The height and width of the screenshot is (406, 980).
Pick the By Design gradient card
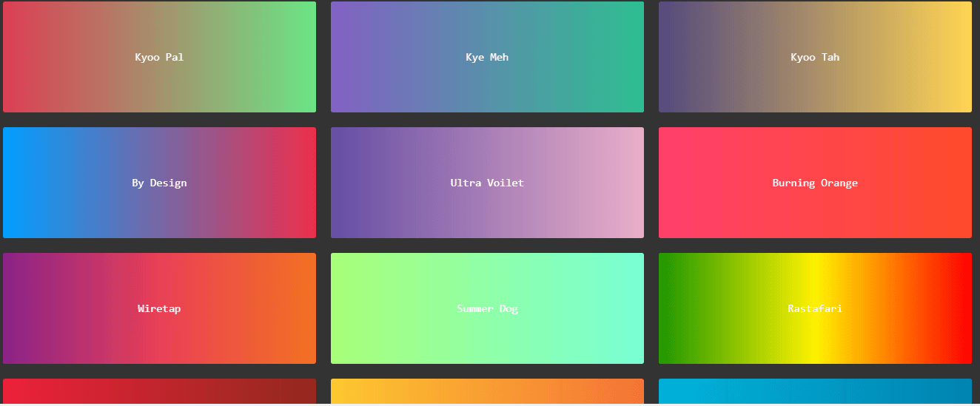point(159,183)
